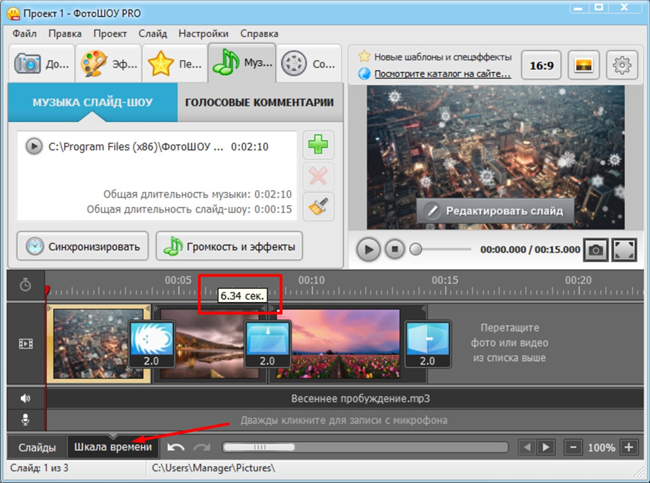Switch to Шкала времени view tab
This screenshot has height=483, width=650.
click(x=113, y=447)
